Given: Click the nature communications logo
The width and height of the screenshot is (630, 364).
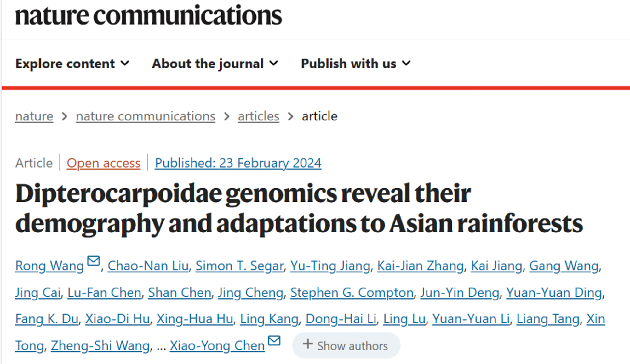Looking at the screenshot, I should [x=148, y=16].
